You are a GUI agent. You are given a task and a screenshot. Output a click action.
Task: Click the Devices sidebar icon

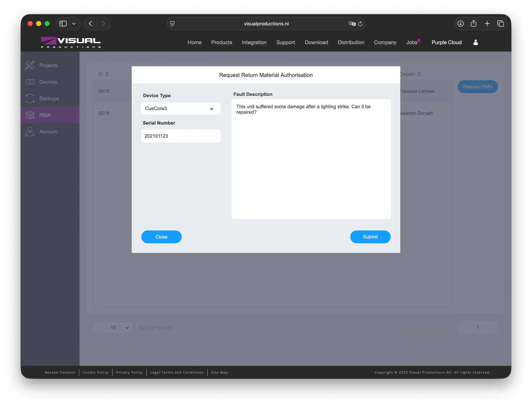(x=30, y=82)
